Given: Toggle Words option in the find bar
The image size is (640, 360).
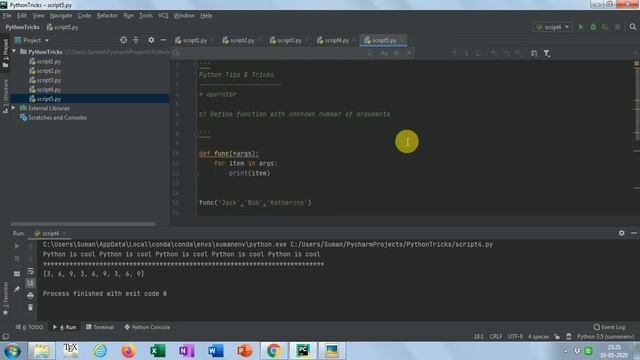Looking at the screenshot, I should [396, 53].
